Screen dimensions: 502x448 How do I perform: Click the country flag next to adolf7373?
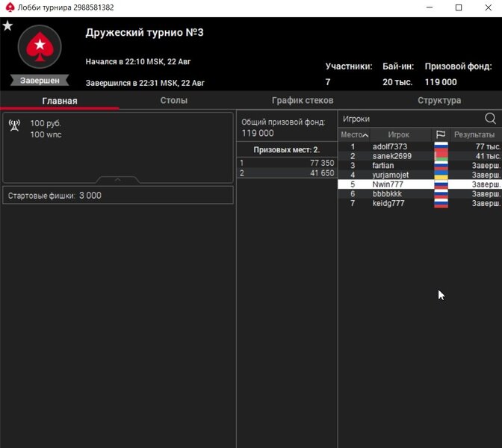(x=441, y=146)
